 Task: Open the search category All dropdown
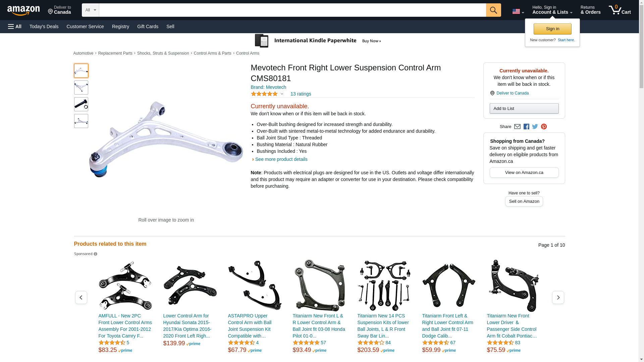coord(91,10)
